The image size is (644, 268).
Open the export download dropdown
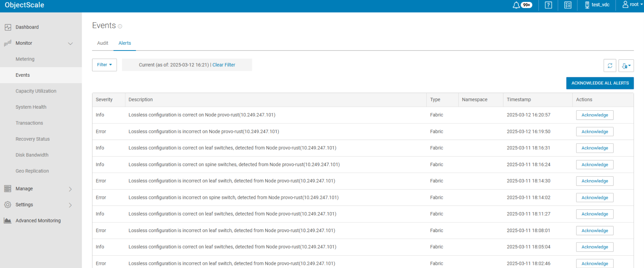(x=626, y=66)
